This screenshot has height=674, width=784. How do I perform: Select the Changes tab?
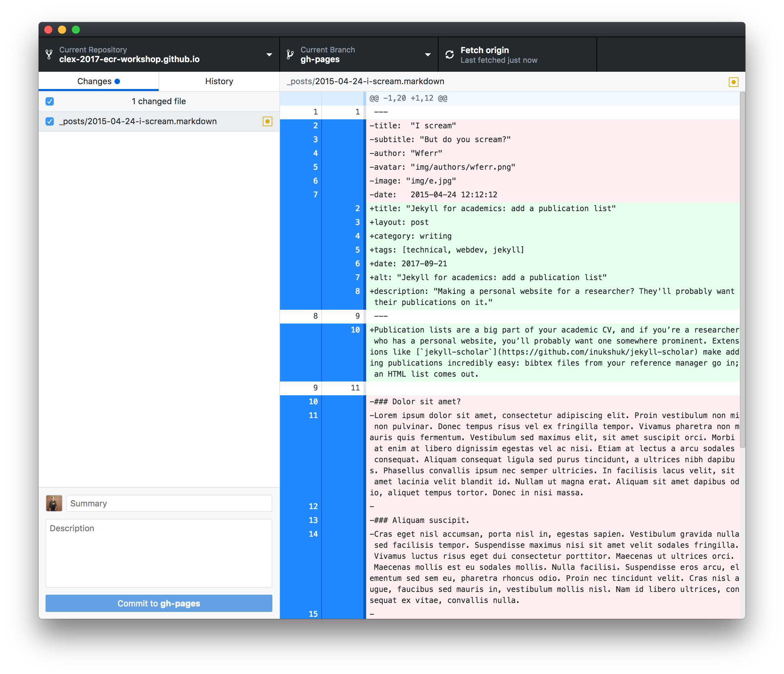coord(94,81)
